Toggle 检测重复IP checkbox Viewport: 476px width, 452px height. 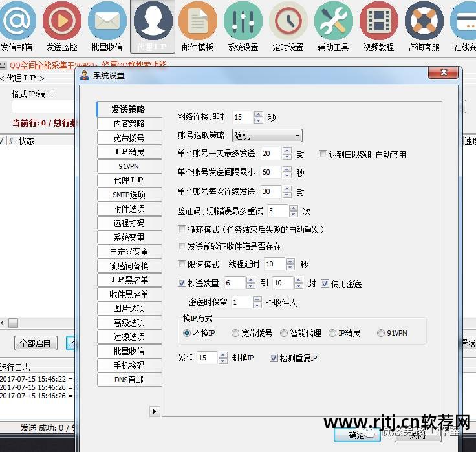pos(274,358)
